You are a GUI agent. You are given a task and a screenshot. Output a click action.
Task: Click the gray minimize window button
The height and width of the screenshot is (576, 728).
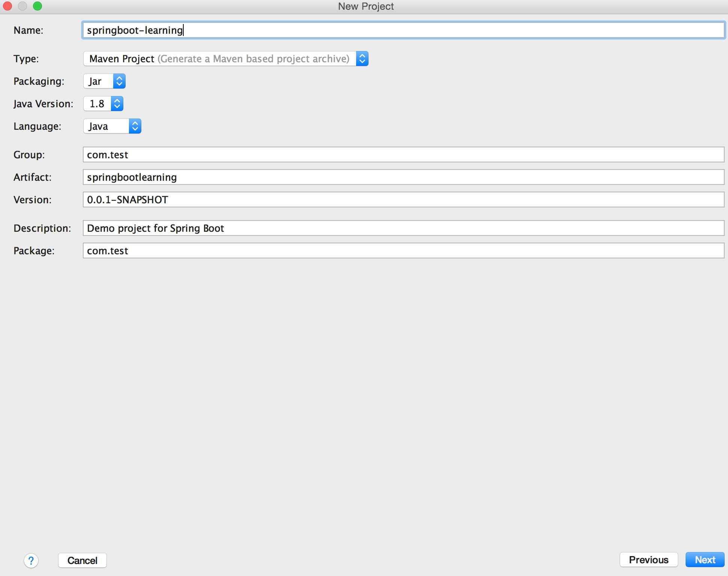point(22,6)
